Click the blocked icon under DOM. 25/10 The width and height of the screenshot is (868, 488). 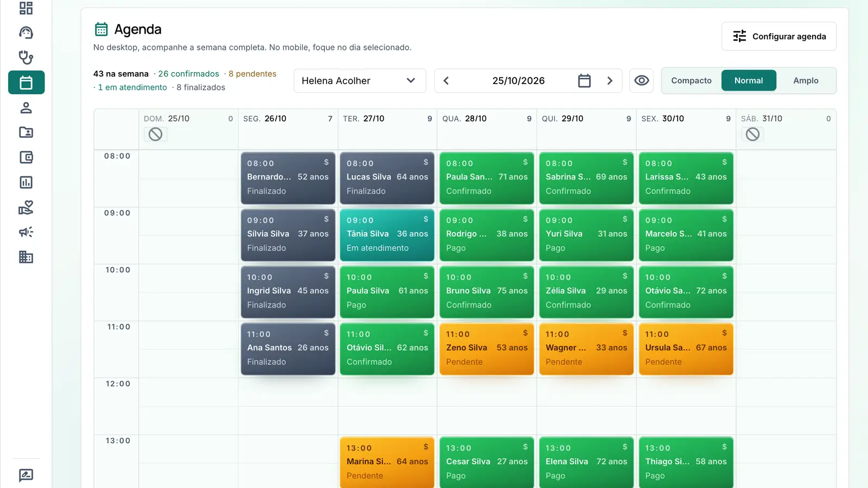click(156, 134)
